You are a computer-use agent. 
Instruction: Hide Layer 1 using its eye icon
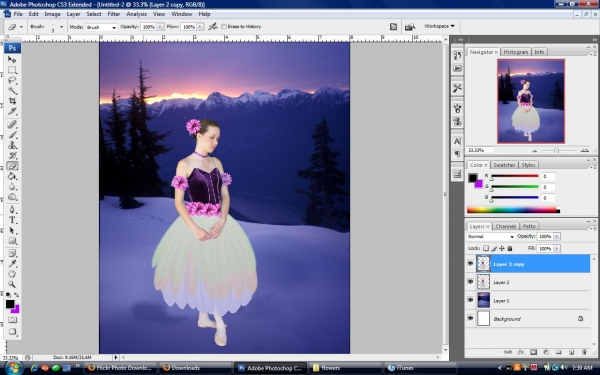point(470,300)
